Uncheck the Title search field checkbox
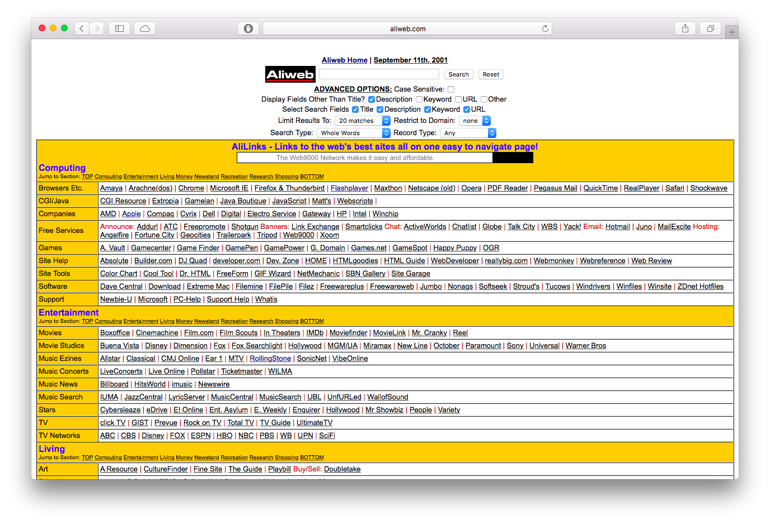Image resolution: width=770 pixels, height=524 pixels. (355, 110)
